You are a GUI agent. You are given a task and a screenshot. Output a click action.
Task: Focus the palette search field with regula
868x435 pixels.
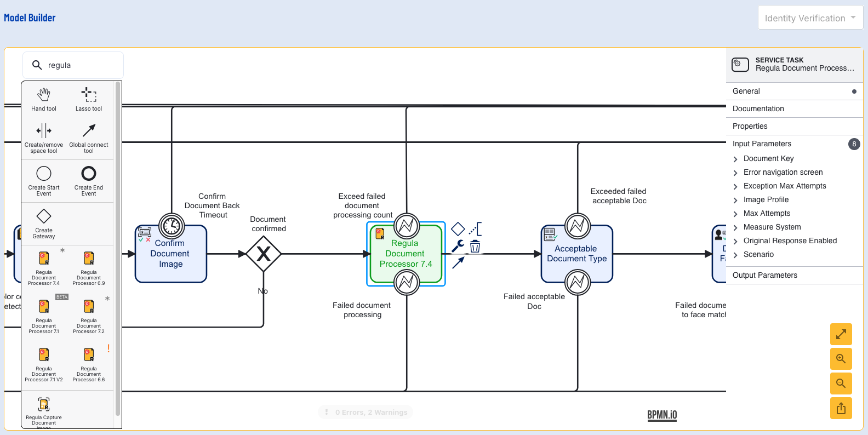pyautogui.click(x=73, y=65)
